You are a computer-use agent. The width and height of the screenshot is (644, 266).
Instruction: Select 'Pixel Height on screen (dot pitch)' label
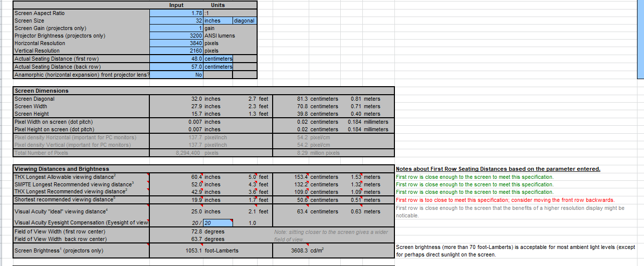coord(55,129)
